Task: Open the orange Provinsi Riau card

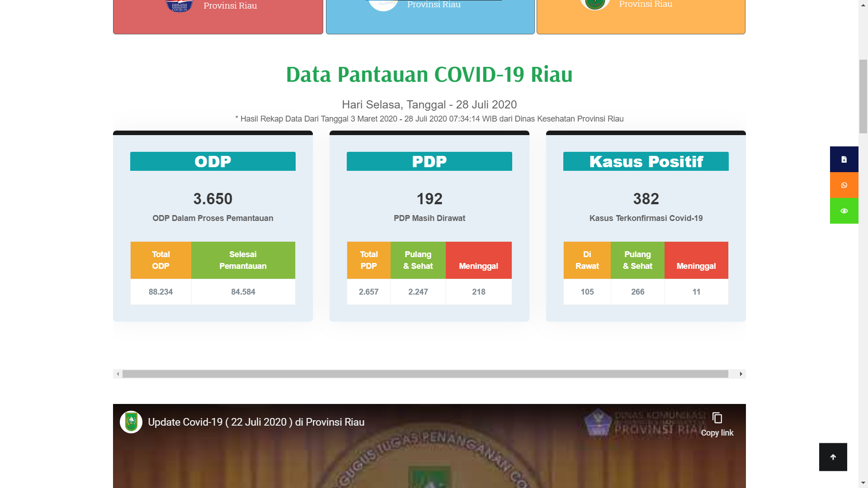Action: tap(641, 17)
